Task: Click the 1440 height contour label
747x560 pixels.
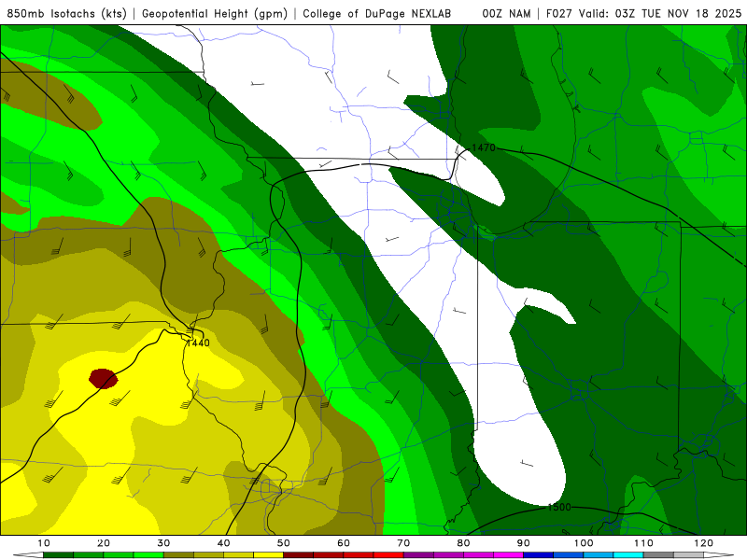Action: tap(198, 343)
